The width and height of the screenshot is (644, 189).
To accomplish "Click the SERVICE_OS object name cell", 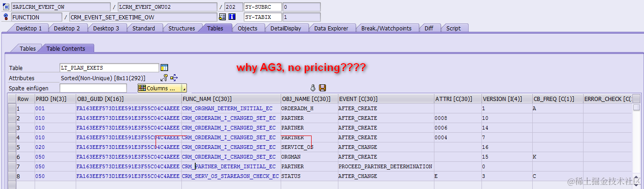I will point(309,147).
